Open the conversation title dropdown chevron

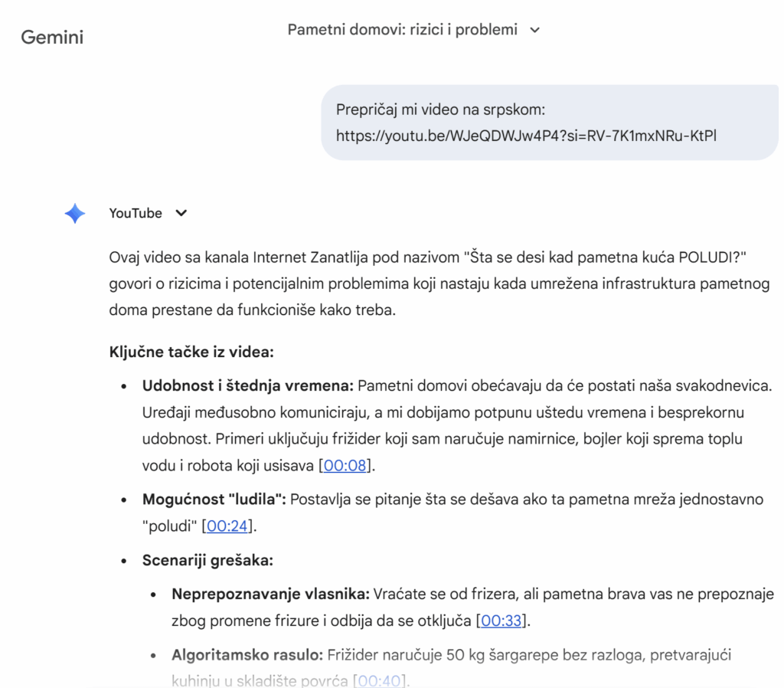pyautogui.click(x=535, y=30)
